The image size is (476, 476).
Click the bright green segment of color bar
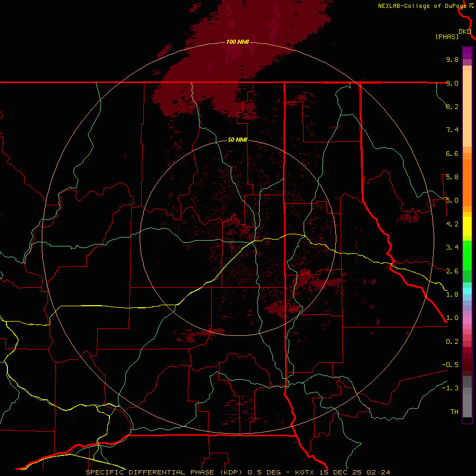[467, 255]
